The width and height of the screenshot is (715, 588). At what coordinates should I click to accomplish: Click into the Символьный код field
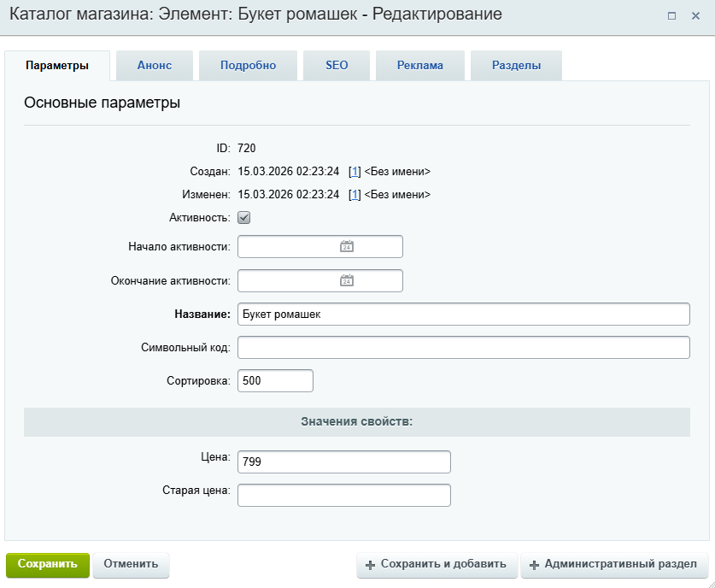pyautogui.click(x=463, y=348)
